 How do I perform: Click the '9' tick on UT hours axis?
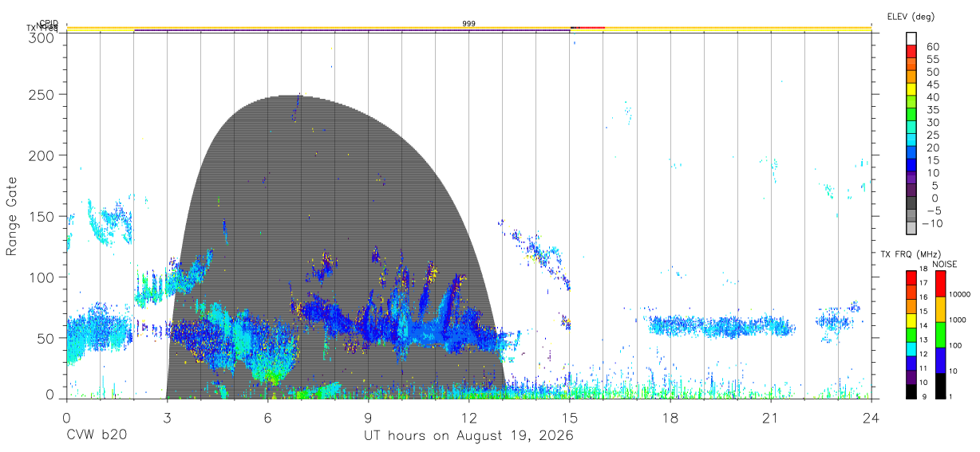tap(368, 418)
